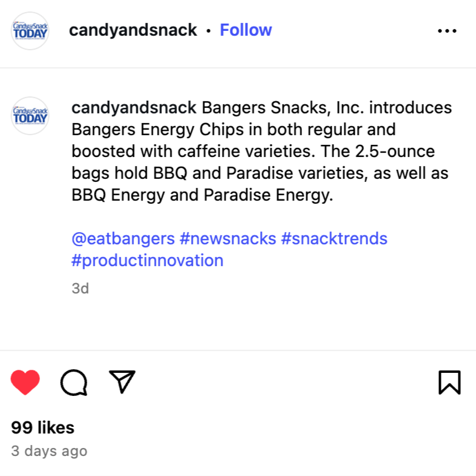Unlike the post with the red heart
The image size is (476, 476).
(x=25, y=382)
